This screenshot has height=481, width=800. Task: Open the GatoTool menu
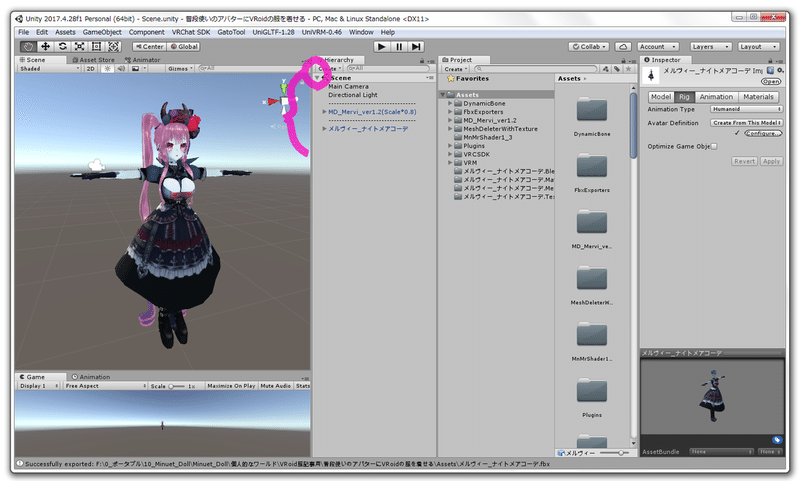point(231,32)
